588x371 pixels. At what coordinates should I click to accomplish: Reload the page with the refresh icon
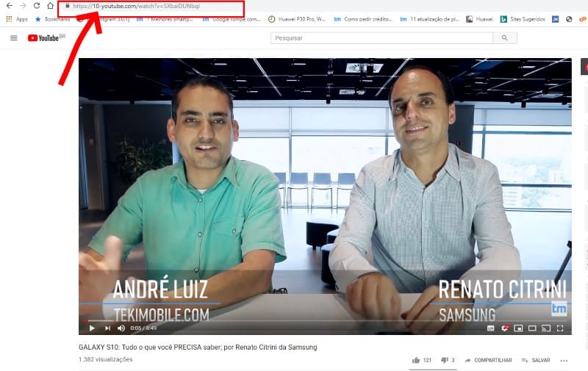pyautogui.click(x=36, y=6)
